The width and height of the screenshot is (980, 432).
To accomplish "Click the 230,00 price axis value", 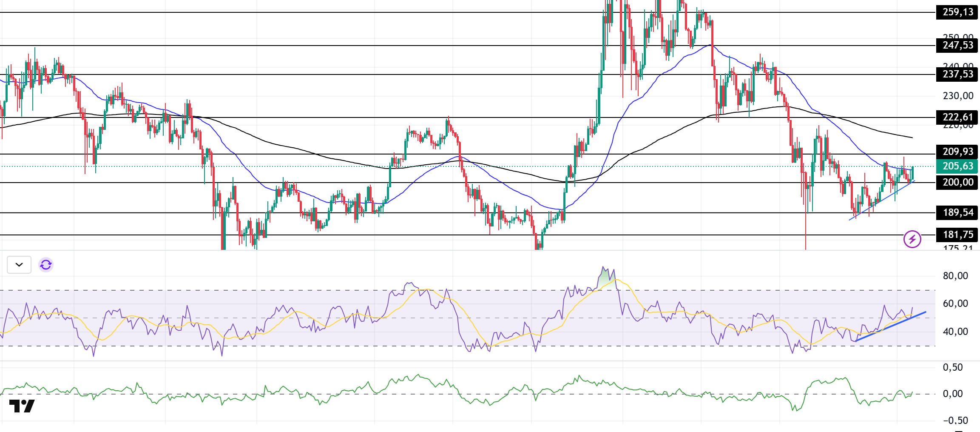I will click(x=958, y=96).
